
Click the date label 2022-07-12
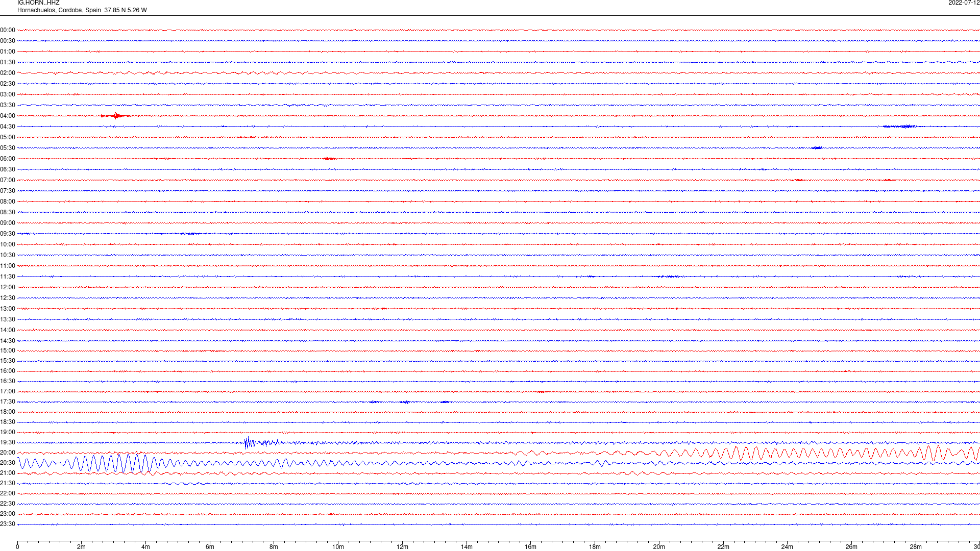[x=964, y=3]
